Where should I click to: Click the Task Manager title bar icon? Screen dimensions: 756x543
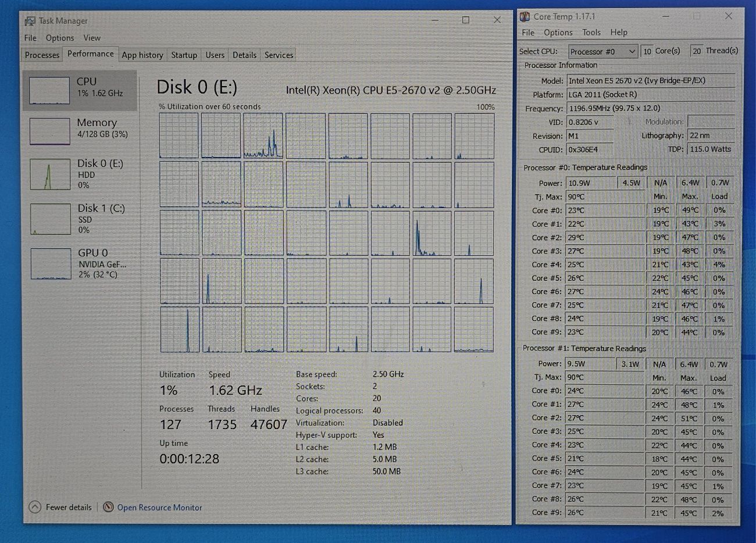tap(30, 21)
